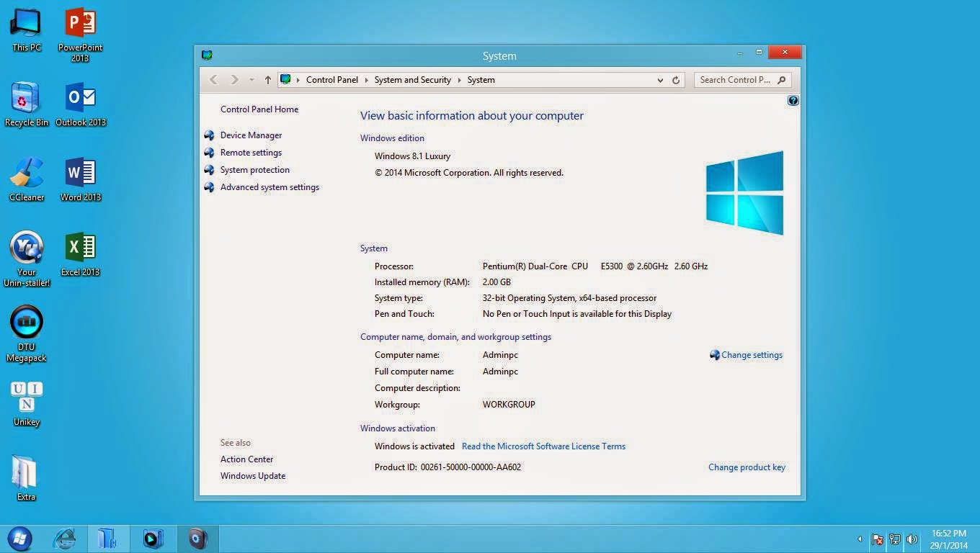The width and height of the screenshot is (980, 553).
Task: Open Action Center under See also
Action: [x=246, y=459]
